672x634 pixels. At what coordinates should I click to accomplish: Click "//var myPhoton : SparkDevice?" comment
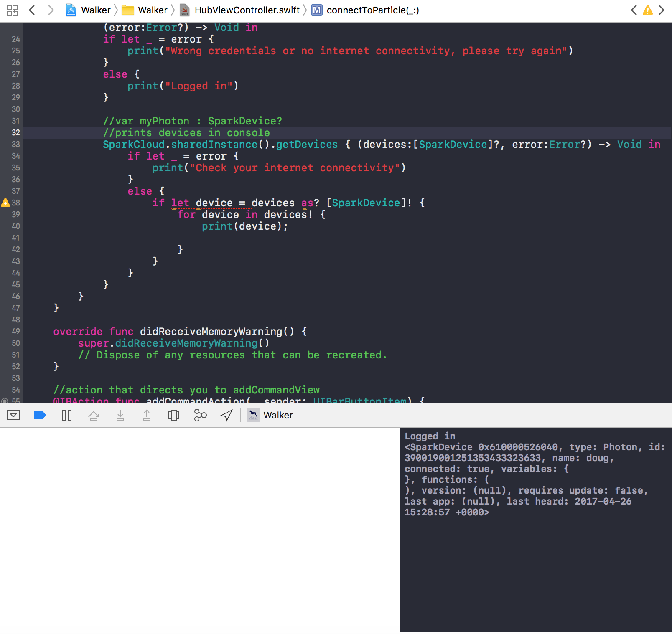click(193, 121)
